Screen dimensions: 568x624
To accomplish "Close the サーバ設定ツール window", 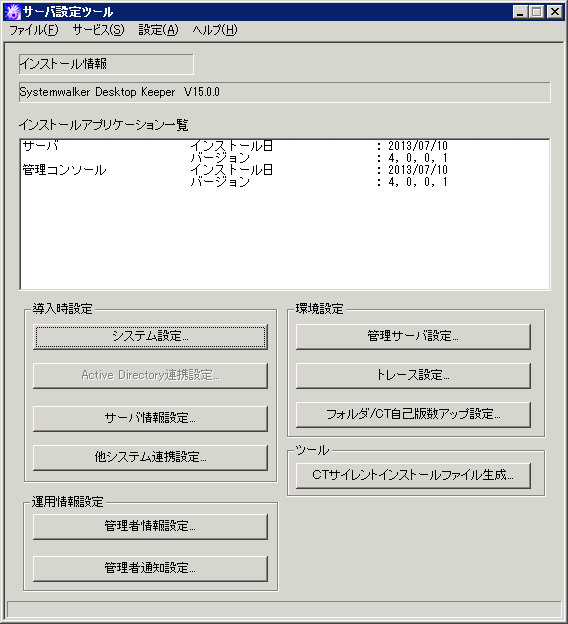I will click(x=554, y=12).
